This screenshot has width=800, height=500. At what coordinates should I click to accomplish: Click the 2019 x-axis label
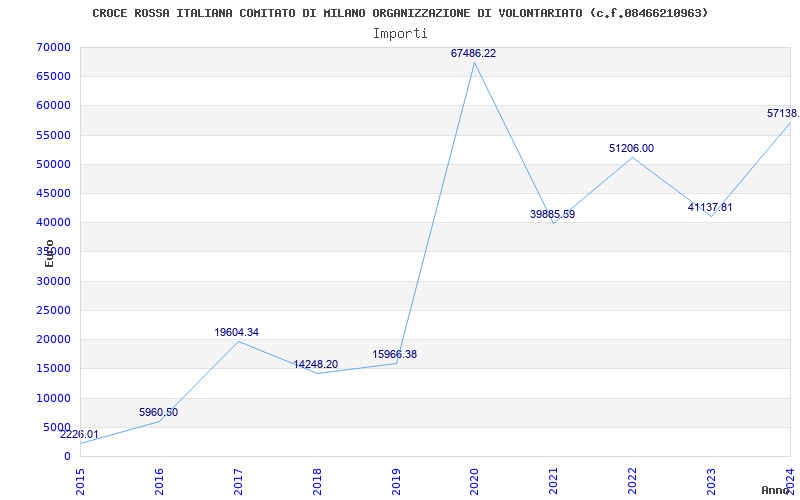[x=396, y=482]
